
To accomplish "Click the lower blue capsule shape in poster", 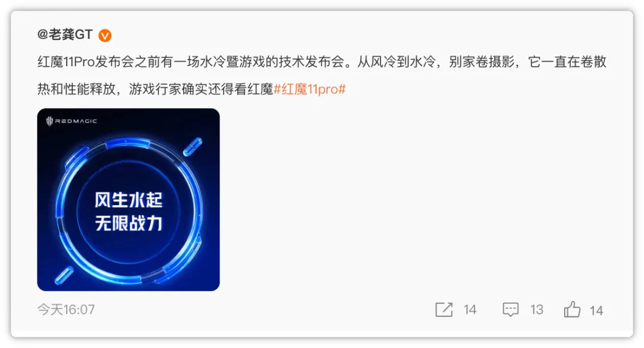I will (x=64, y=275).
